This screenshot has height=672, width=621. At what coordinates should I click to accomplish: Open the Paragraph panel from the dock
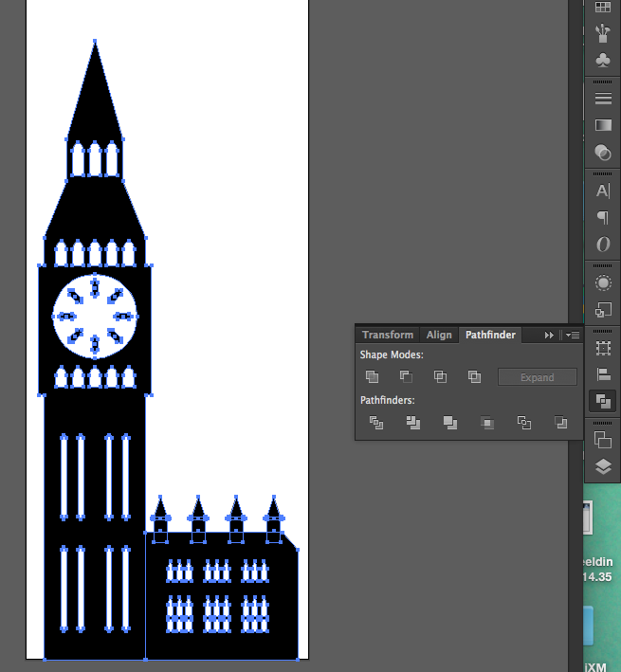[x=603, y=218]
